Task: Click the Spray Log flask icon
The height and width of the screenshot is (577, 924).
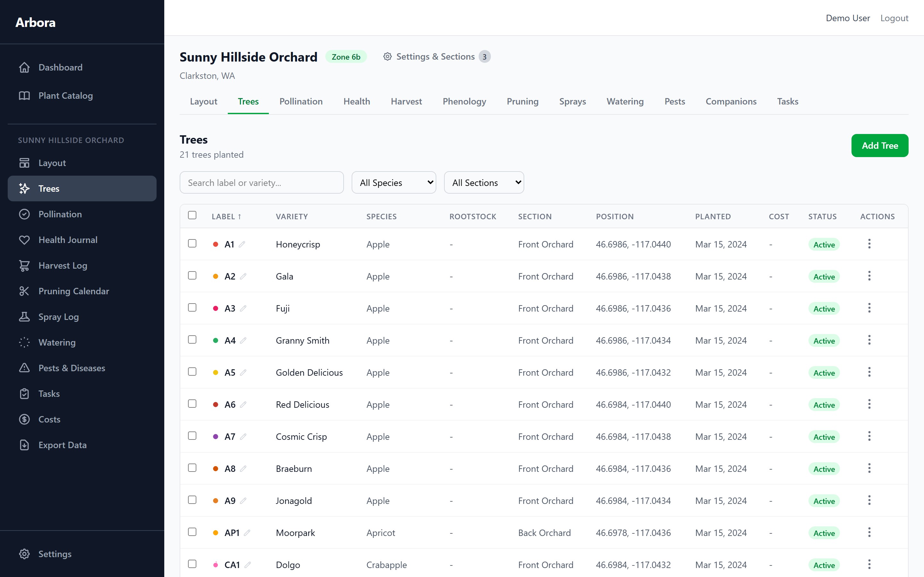Action: coord(24,317)
